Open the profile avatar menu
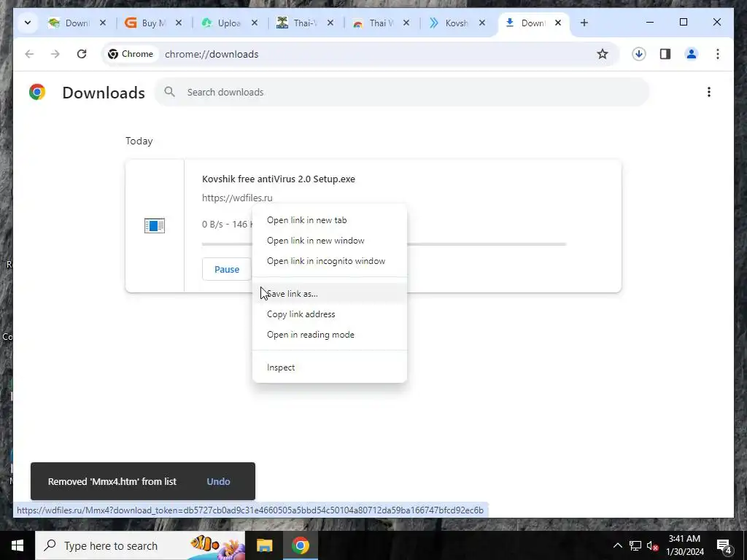Image resolution: width=747 pixels, height=560 pixels. tap(692, 54)
